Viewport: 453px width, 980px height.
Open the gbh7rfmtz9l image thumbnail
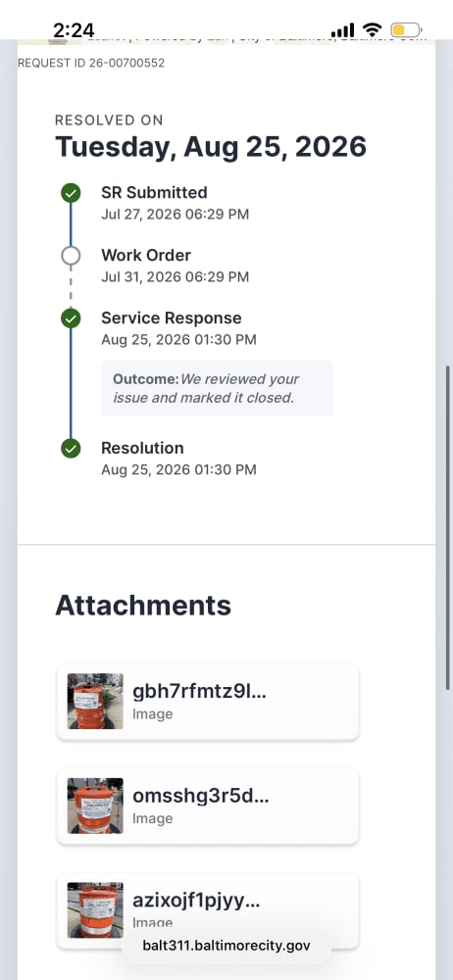coord(95,701)
